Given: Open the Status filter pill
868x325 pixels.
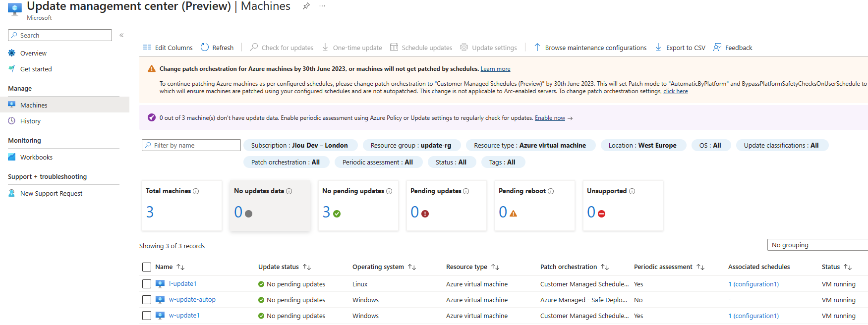Looking at the screenshot, I should 451,162.
